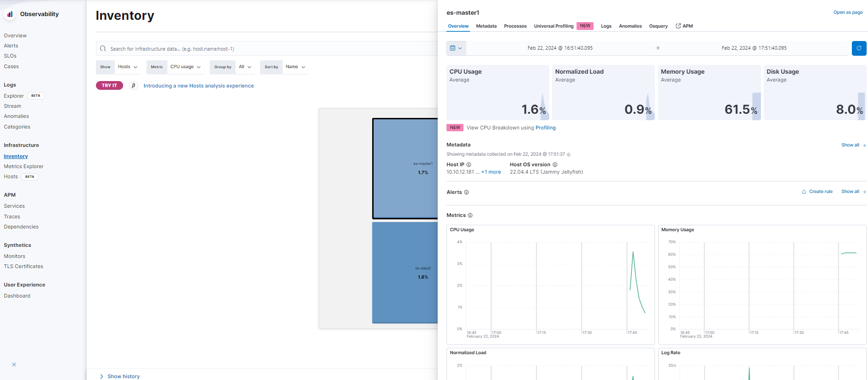Viewport: 868px width, 380px height.
Task: Click the Memory Usage average tile
Action: click(x=709, y=93)
